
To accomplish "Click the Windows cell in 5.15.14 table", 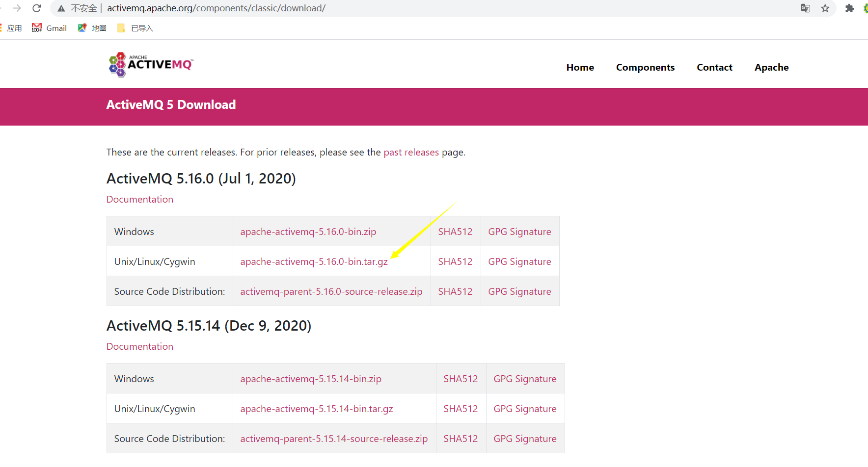I will pyautogui.click(x=170, y=379).
